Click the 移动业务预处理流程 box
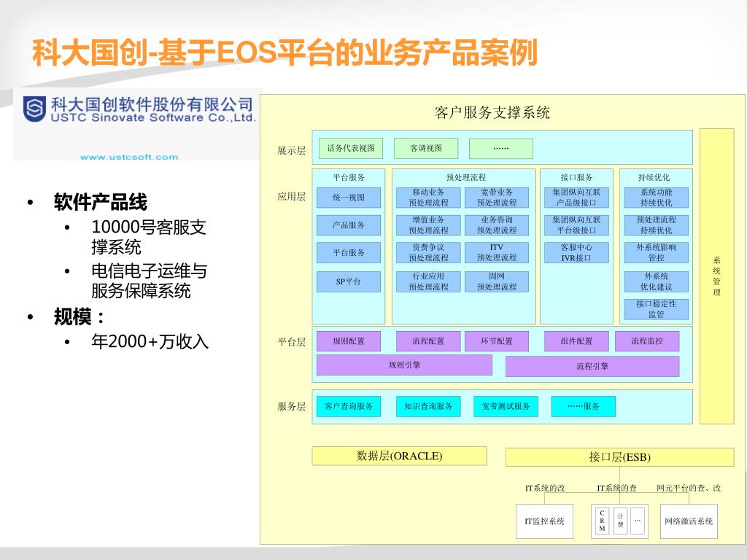 tap(428, 198)
